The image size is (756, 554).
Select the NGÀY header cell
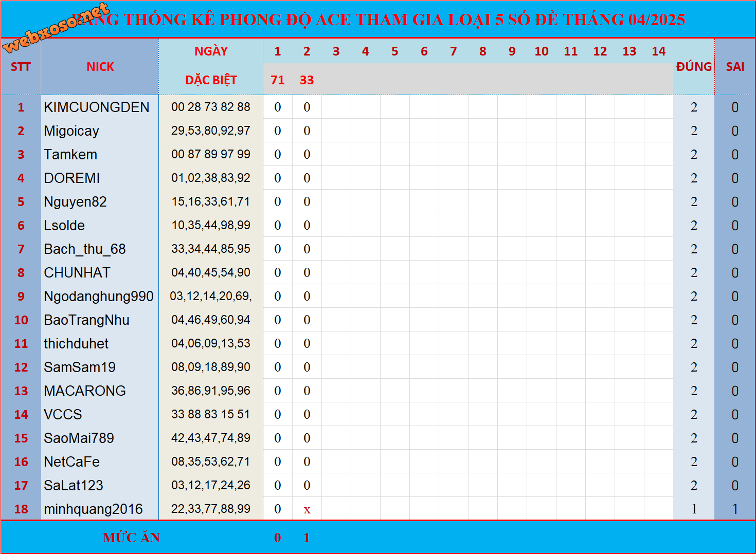(211, 51)
